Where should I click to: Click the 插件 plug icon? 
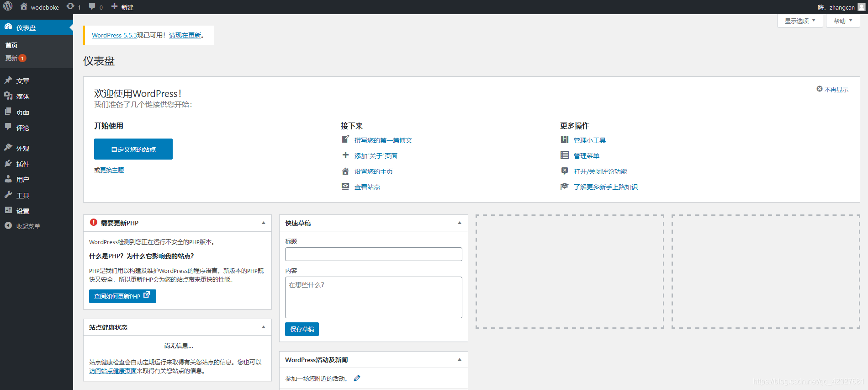pos(8,163)
